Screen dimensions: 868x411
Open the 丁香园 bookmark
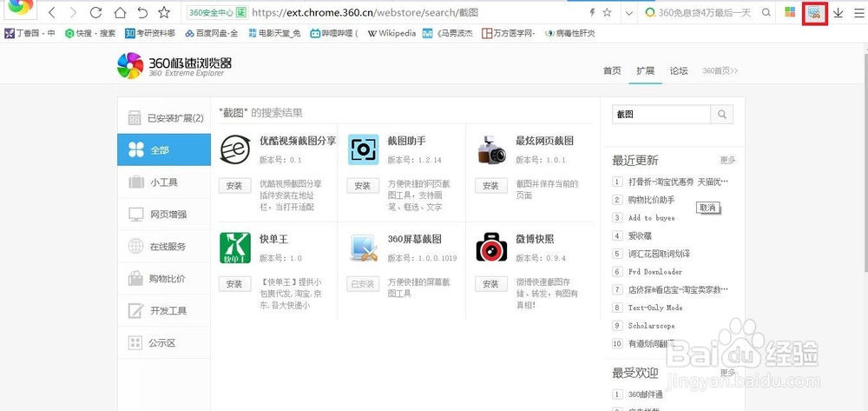30,33
